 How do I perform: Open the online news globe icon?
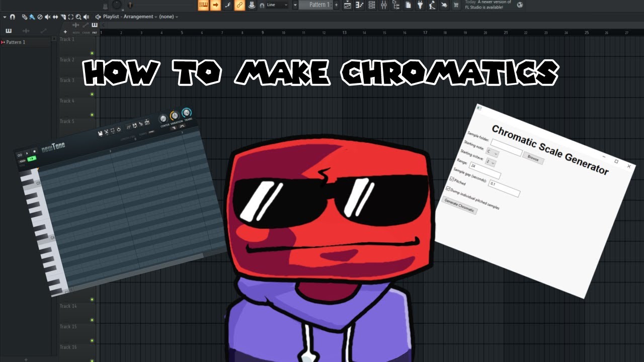[520, 5]
